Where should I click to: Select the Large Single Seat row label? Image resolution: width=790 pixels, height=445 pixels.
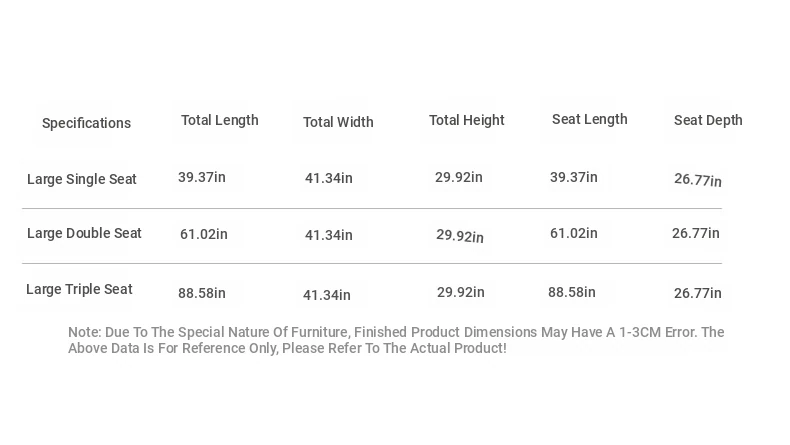point(82,179)
